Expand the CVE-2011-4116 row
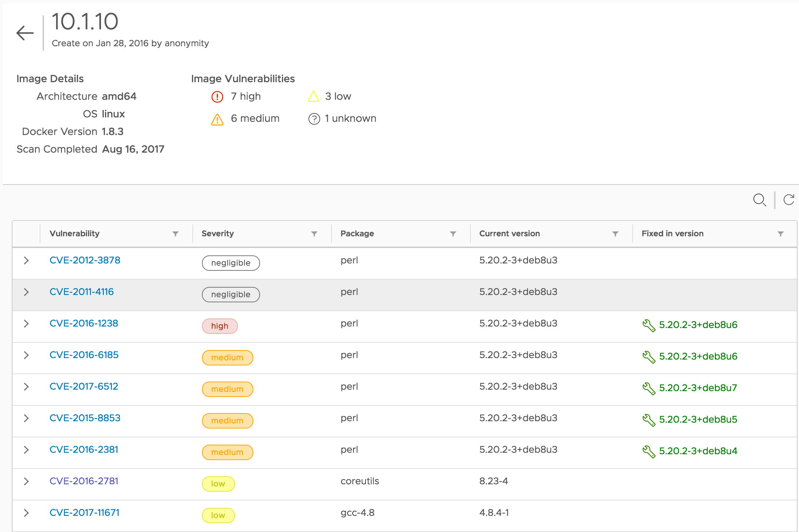Screen dimensions: 799x532 coord(26,292)
